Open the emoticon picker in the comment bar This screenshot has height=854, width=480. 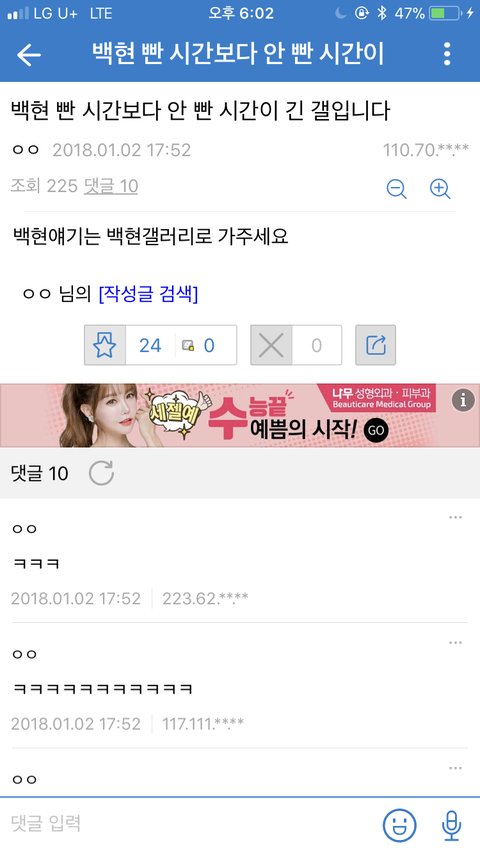(399, 825)
